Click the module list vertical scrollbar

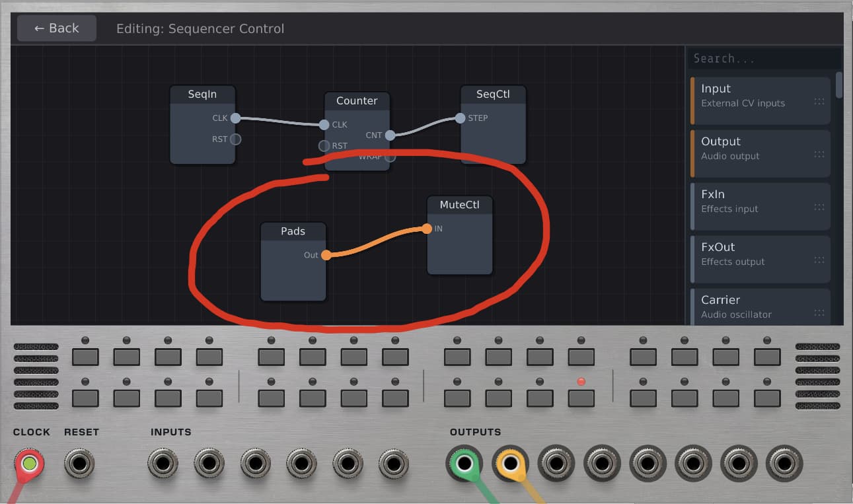[x=839, y=85]
